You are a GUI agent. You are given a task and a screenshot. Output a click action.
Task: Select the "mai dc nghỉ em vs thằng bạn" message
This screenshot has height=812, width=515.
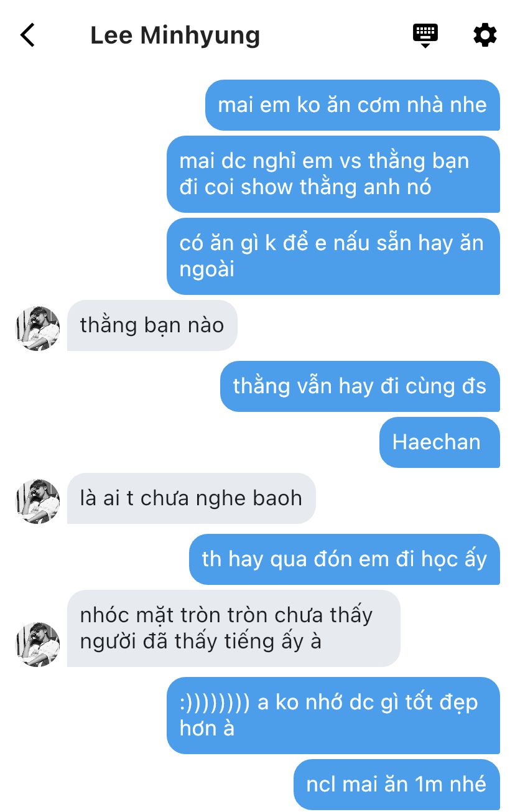click(333, 174)
